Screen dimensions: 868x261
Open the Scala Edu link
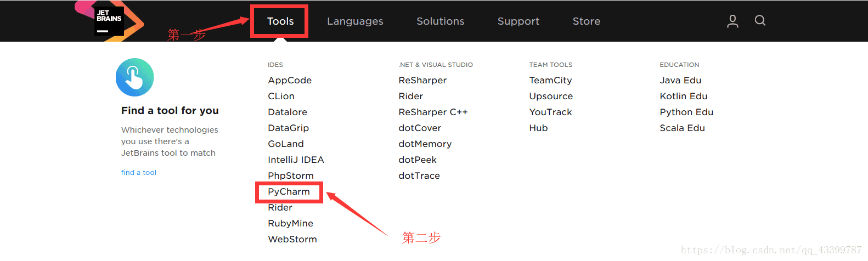point(682,128)
